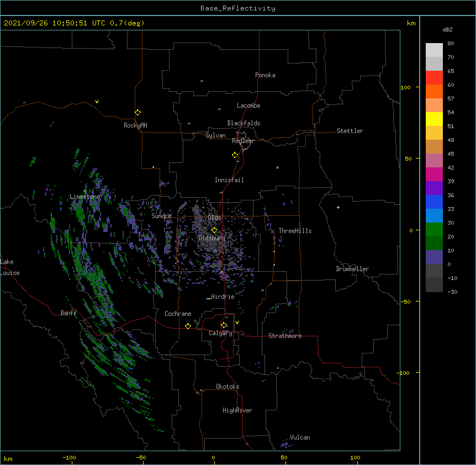Click the Airdrie city label
Image resolution: width=476 pixels, height=465 pixels.
tap(223, 297)
